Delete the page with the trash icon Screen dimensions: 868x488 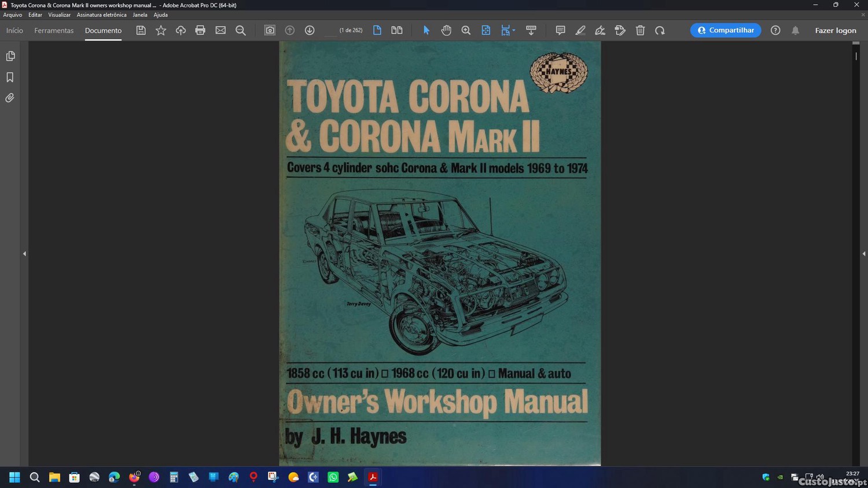coord(640,30)
